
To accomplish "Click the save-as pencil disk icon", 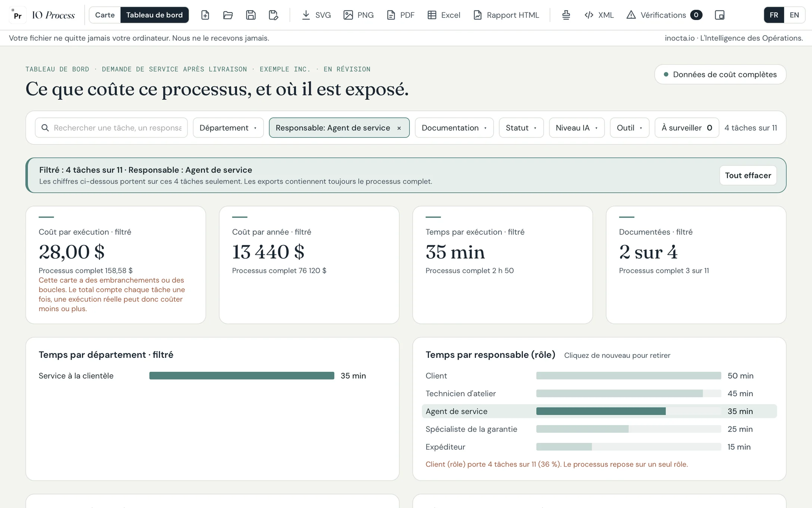I will click(x=274, y=15).
